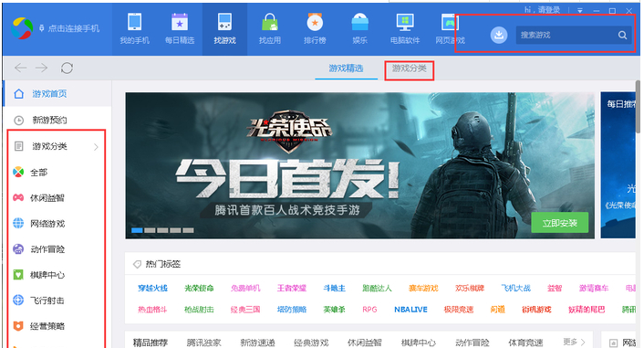Switch to 电脑软件 PC software

[x=405, y=29]
